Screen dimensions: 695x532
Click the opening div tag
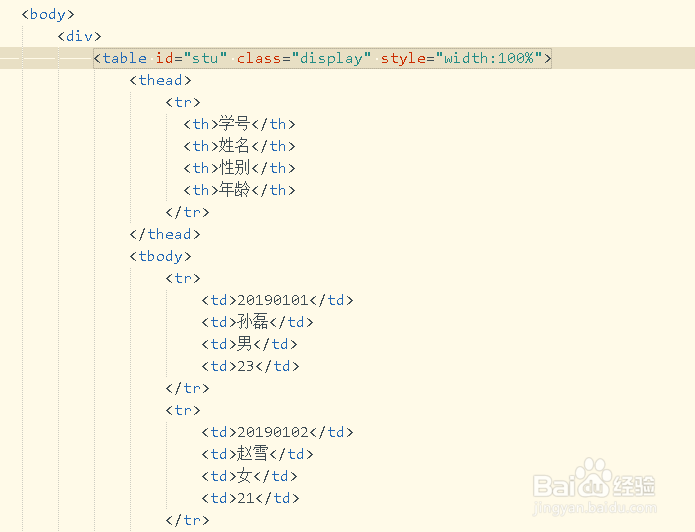pos(79,36)
